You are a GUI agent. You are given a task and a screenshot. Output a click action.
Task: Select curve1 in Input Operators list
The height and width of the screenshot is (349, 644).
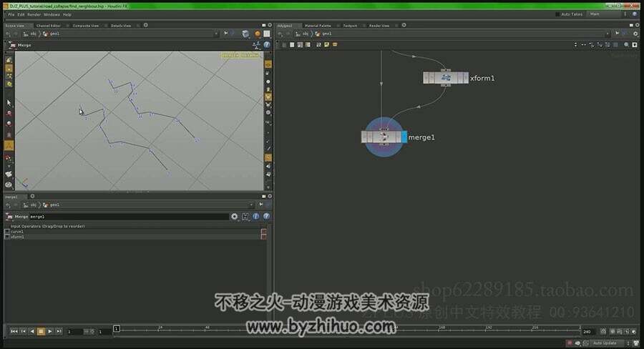(17, 232)
